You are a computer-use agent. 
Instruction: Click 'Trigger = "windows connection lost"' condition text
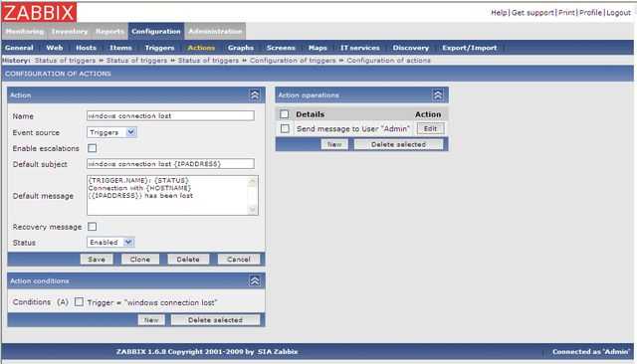tap(152, 302)
